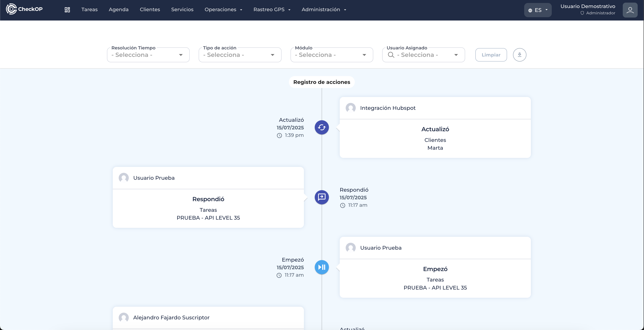
Task: Open the Tareas menu item
Action: [89, 10]
